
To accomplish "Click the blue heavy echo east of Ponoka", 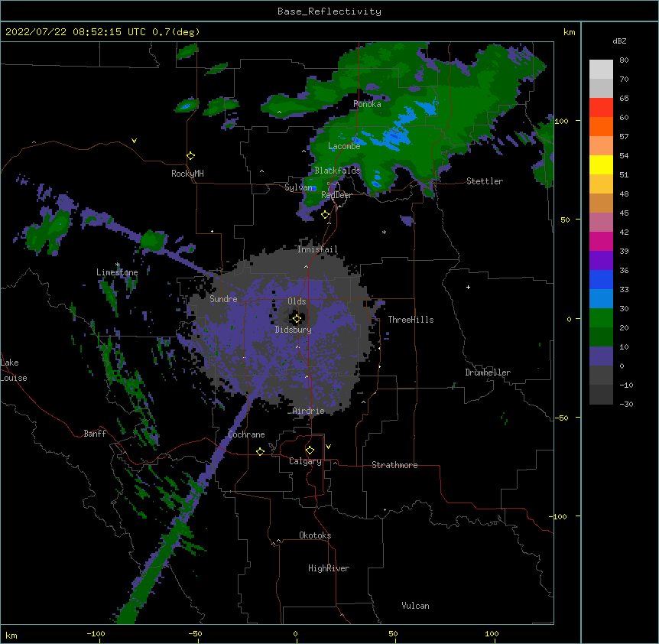I will [428, 107].
